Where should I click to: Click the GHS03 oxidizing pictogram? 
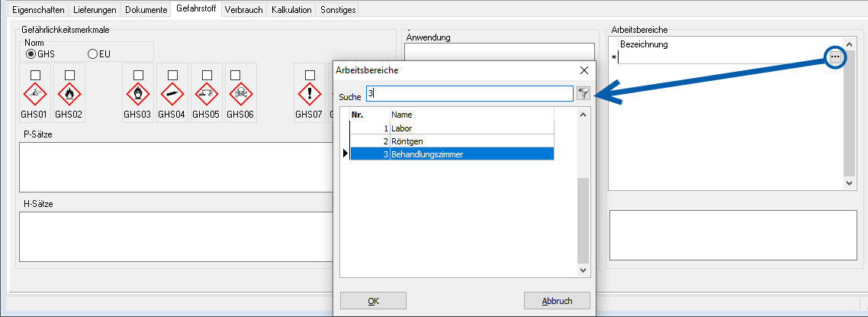coord(138,95)
